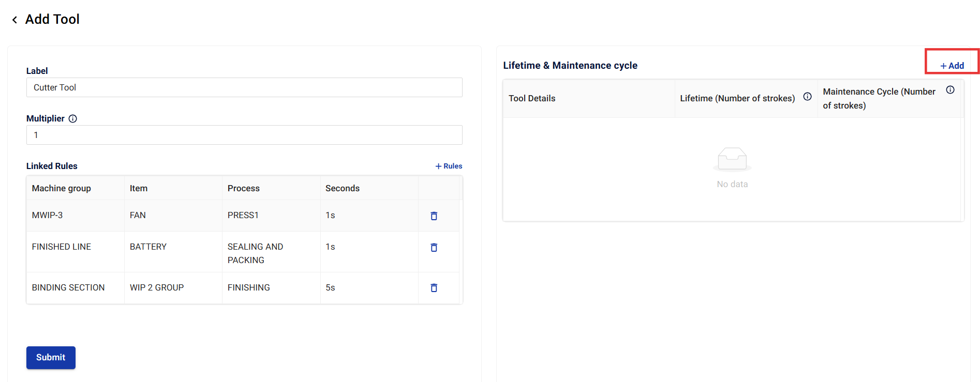Click the Multiplier info icon
Viewport: 980px width, 382px height.
(x=73, y=119)
